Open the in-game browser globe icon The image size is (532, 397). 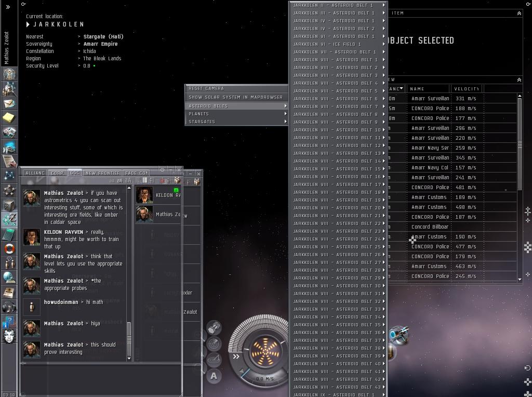(9, 277)
